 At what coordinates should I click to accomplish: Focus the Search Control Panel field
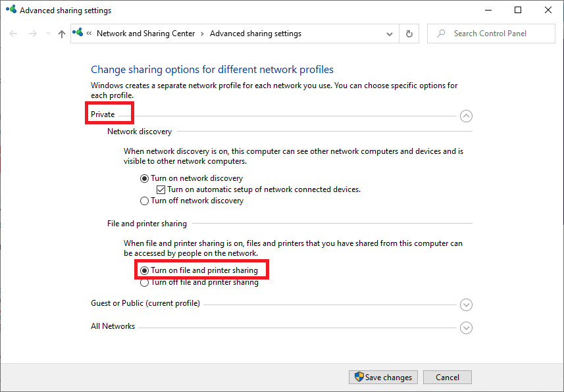pyautogui.click(x=491, y=34)
